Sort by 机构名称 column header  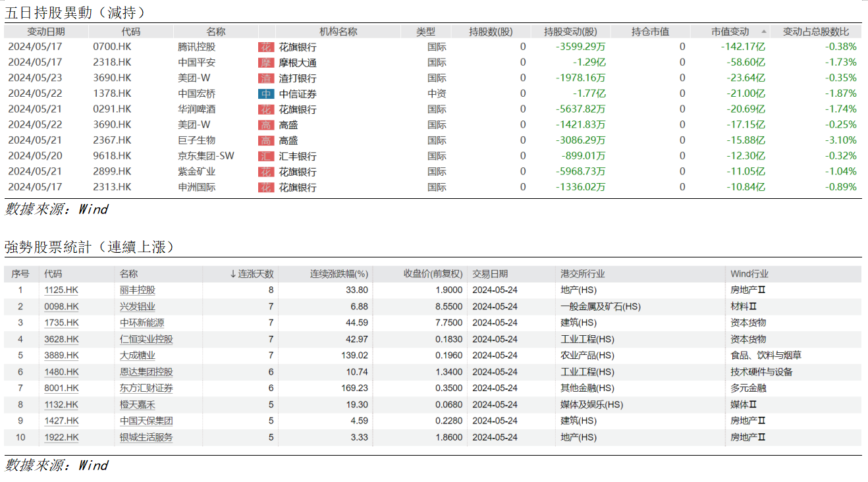(x=339, y=32)
